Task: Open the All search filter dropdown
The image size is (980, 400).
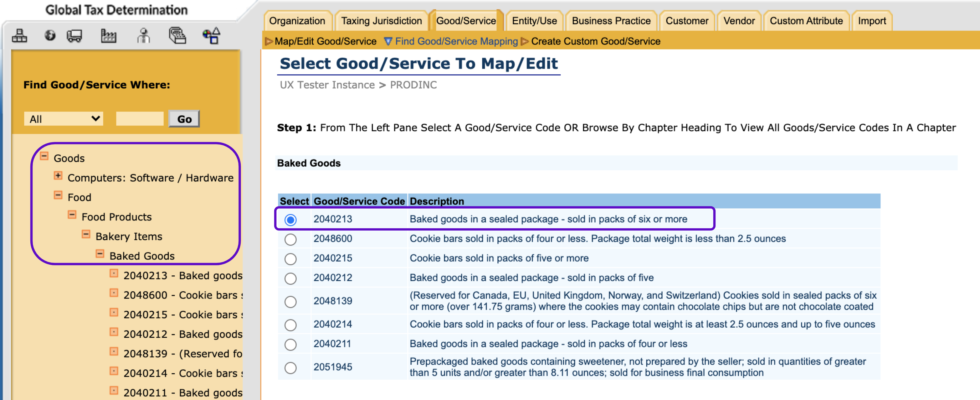Action: (64, 119)
